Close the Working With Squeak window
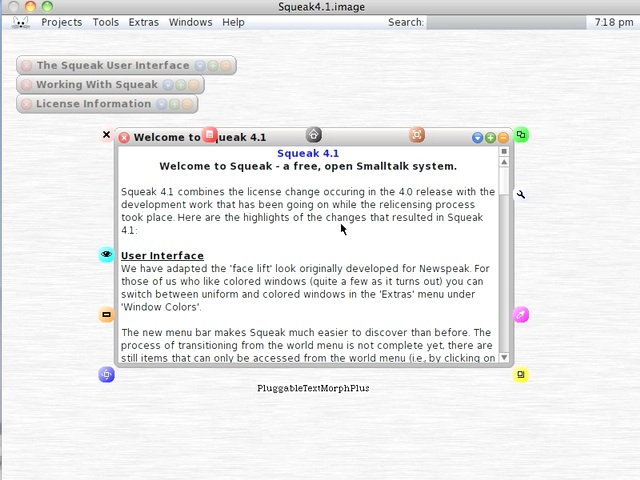 27,85
